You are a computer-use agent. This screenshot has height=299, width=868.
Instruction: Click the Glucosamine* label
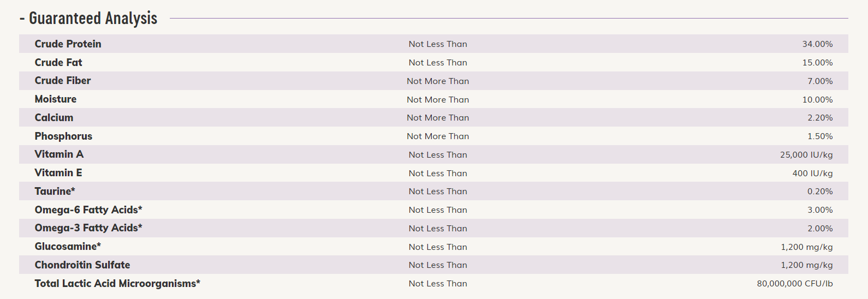[68, 247]
